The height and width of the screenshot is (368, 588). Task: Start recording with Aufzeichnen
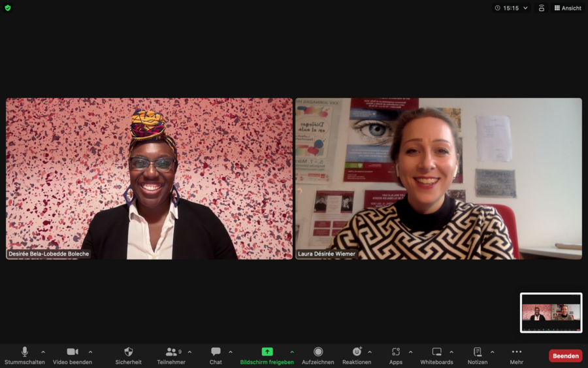tap(318, 352)
